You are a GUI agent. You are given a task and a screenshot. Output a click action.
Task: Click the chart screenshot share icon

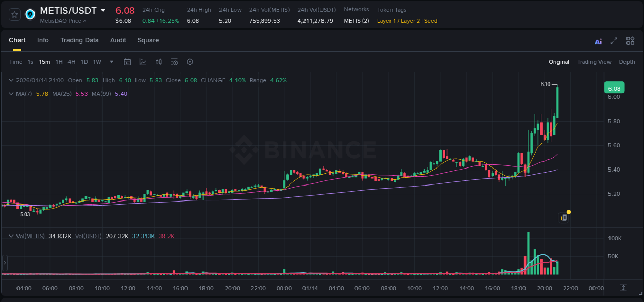click(564, 217)
